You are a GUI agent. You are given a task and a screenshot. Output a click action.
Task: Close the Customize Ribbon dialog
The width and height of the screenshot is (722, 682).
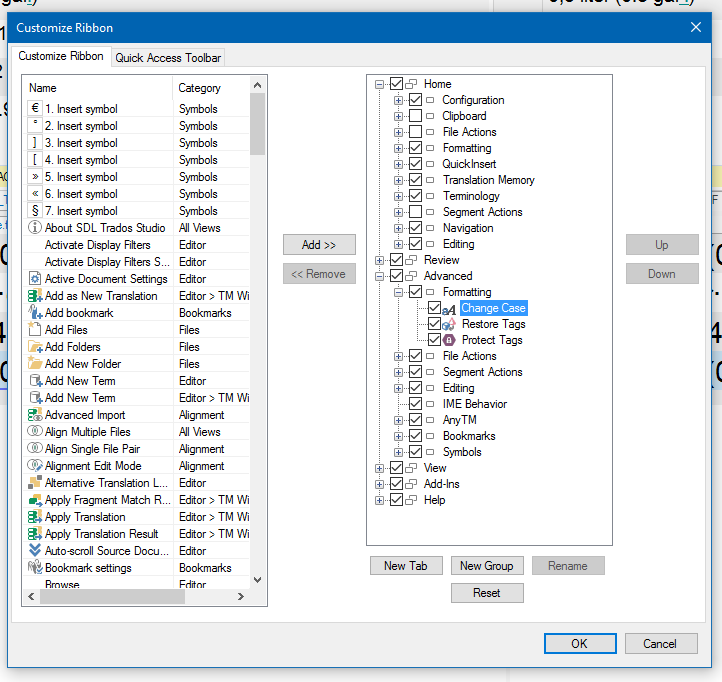pos(696,28)
